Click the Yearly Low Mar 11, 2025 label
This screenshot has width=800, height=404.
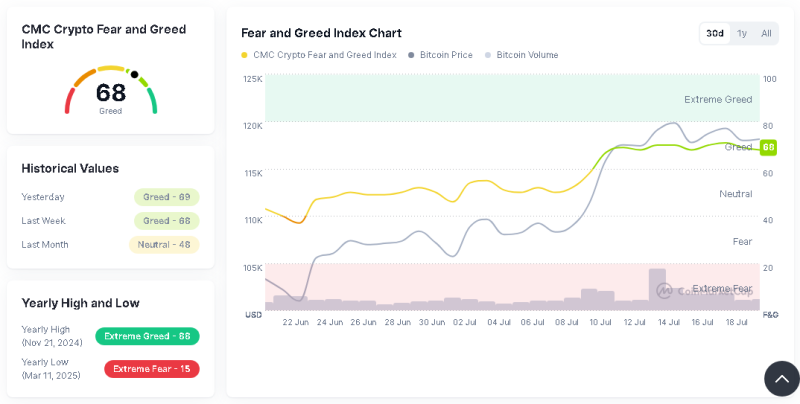coord(51,369)
